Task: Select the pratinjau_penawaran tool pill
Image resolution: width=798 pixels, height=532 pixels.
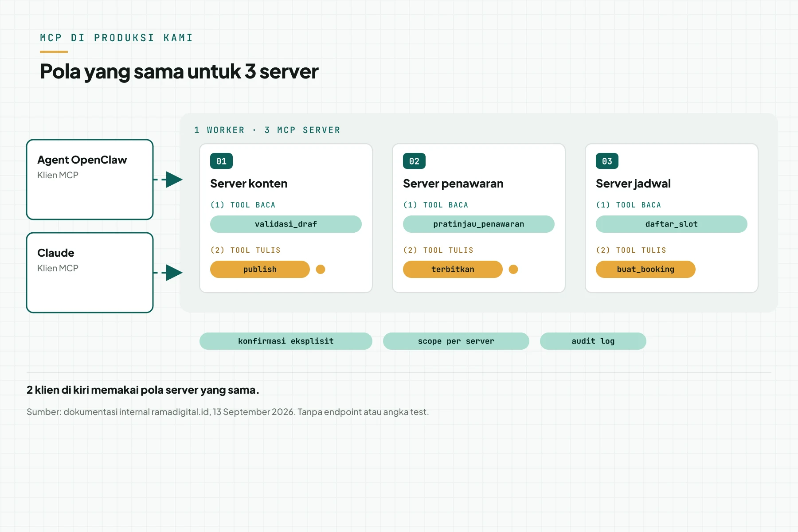Action: 479,224
